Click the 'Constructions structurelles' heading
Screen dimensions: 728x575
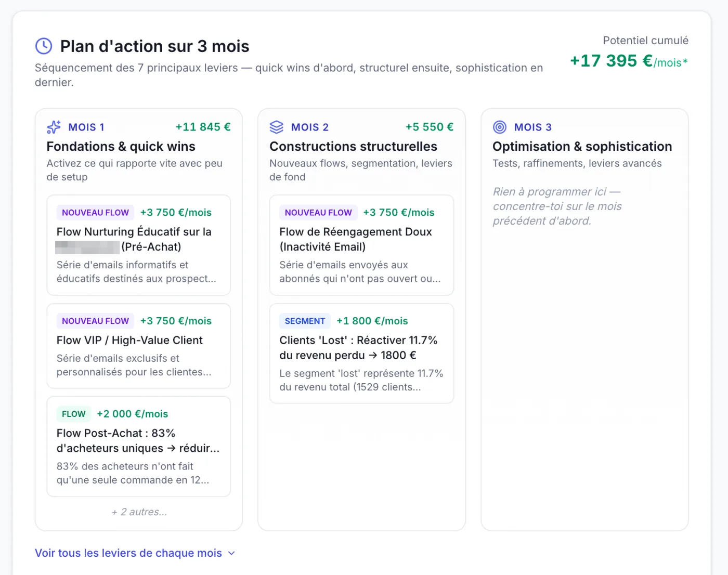pyautogui.click(x=354, y=147)
